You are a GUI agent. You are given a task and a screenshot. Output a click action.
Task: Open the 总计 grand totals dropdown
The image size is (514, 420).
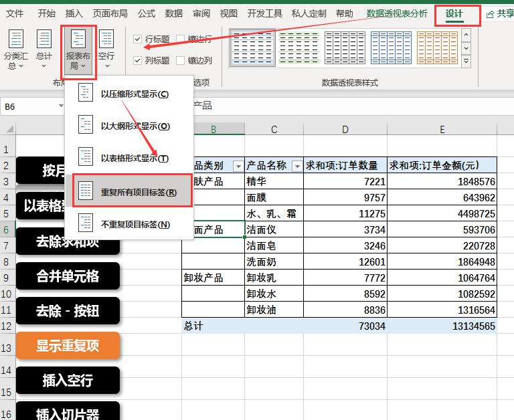[44, 49]
